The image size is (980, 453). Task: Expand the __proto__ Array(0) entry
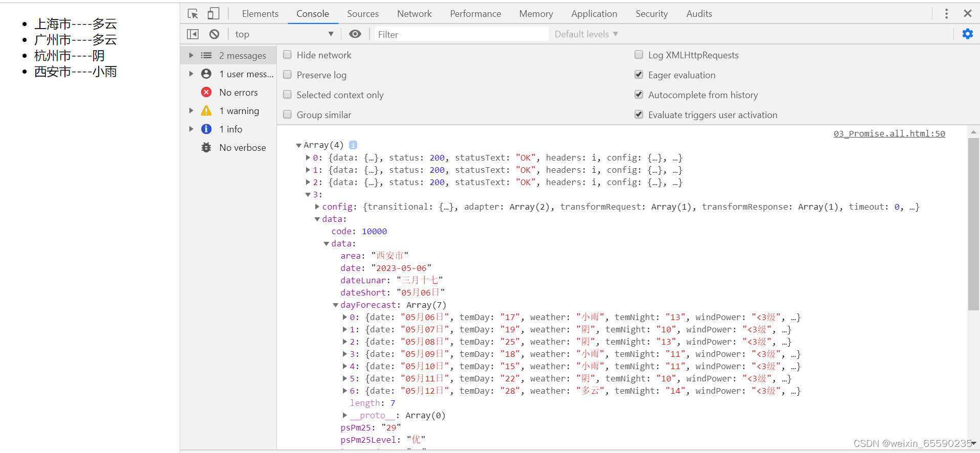click(x=345, y=415)
